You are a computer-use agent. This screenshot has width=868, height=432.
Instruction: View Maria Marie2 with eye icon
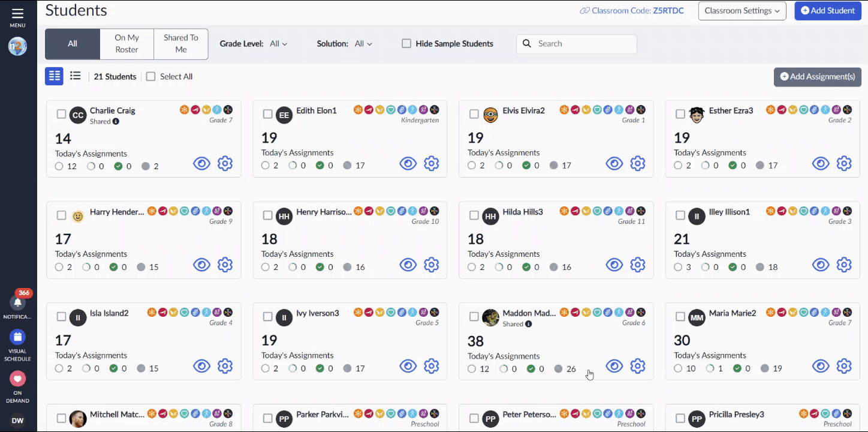pos(821,366)
